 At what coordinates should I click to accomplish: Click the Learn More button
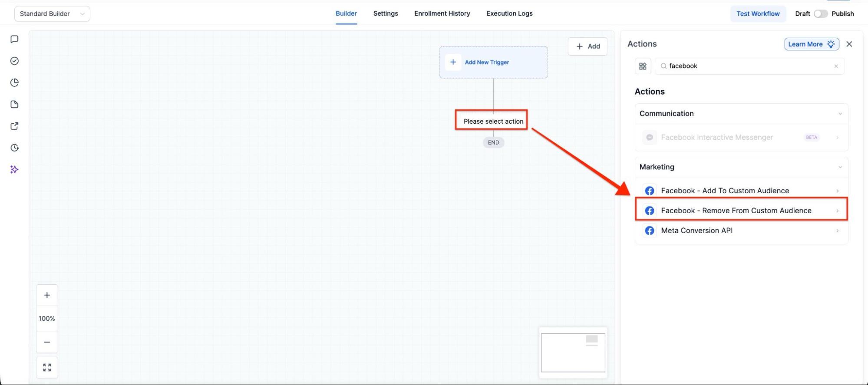coord(811,44)
